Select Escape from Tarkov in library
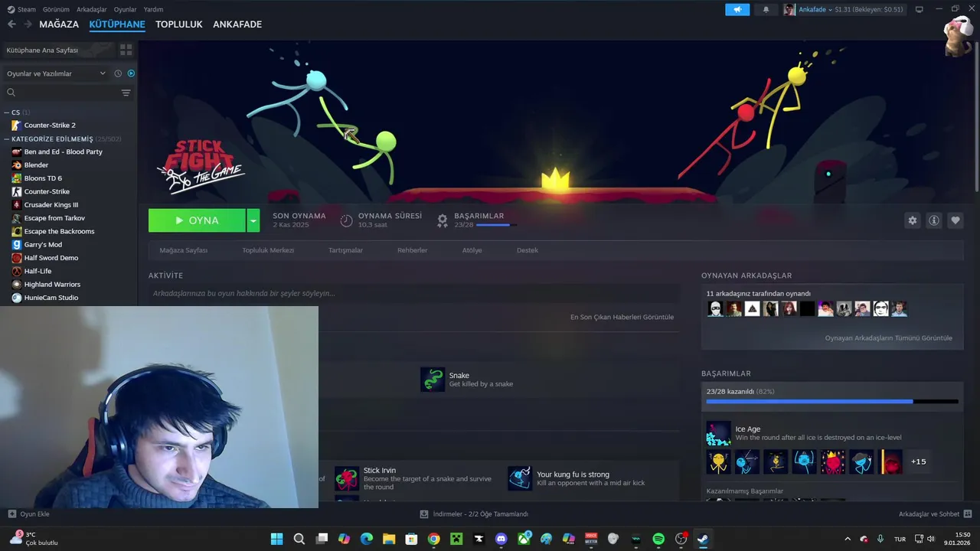Image resolution: width=980 pixels, height=551 pixels. tap(54, 218)
